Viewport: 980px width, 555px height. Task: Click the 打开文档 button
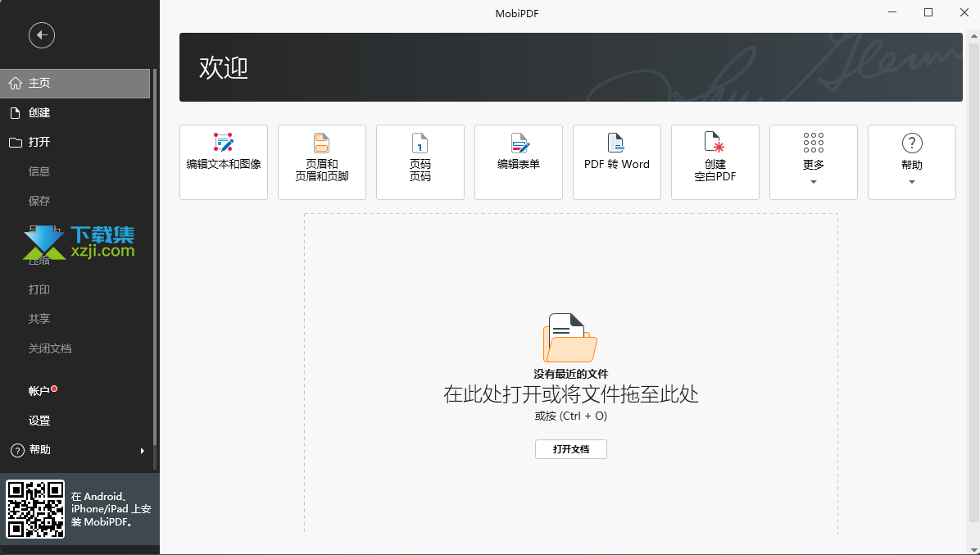[x=570, y=449]
